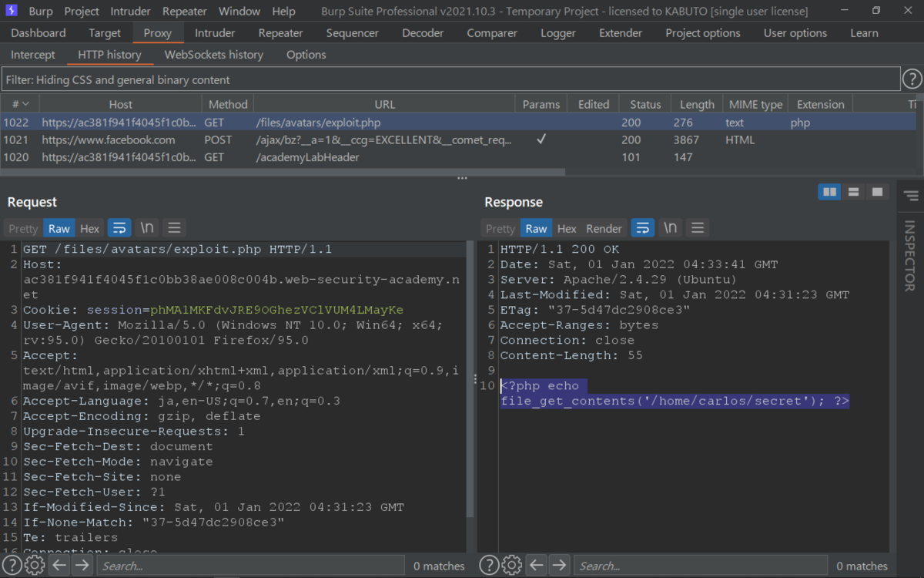Go to next Response search match
This screenshot has height=578, width=924.
click(x=559, y=566)
